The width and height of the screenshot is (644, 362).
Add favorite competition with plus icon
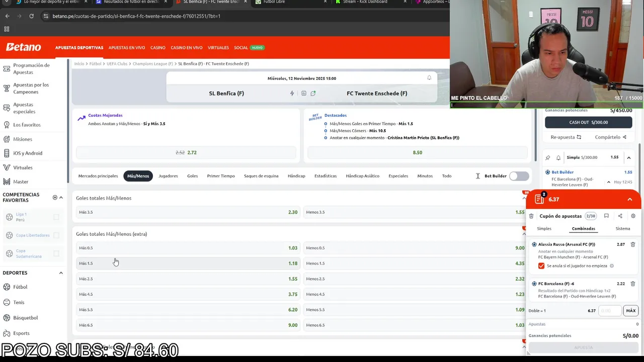(55, 198)
